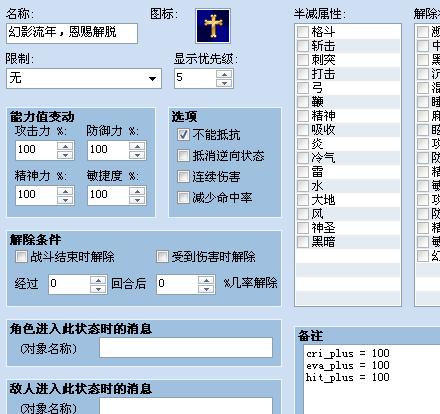Viewport: 440px width, 414px height.
Task: Enable 抵消逆向状态 checkbox
Action: point(183,156)
